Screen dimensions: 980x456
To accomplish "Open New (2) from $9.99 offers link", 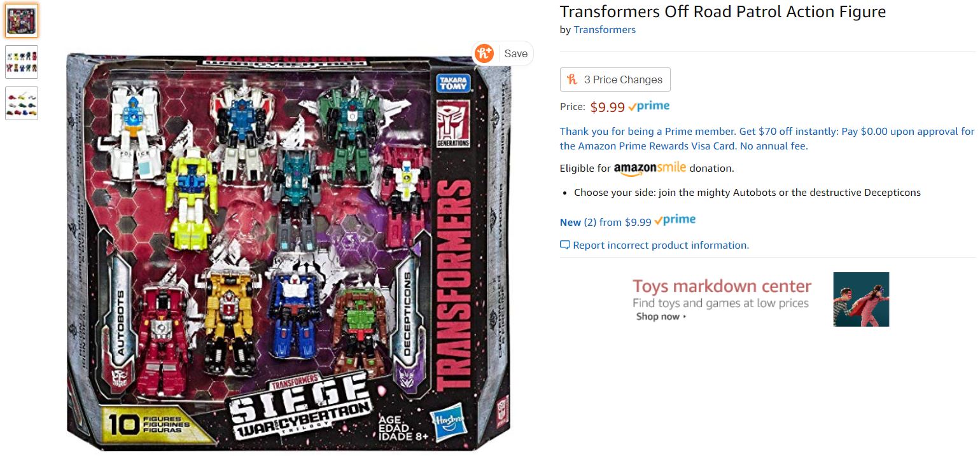I will pos(605,222).
